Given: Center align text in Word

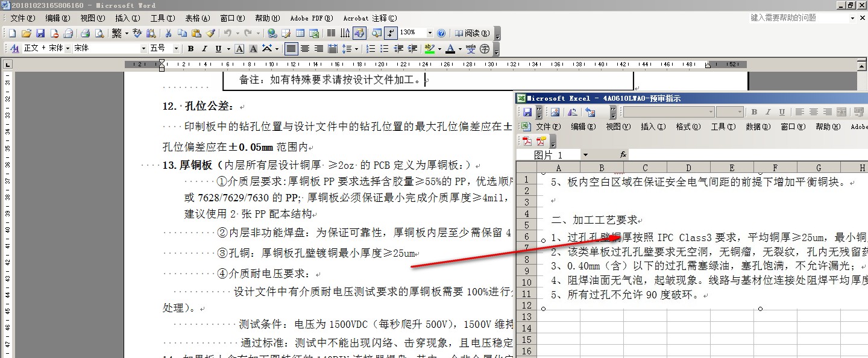Looking at the screenshot, I should 305,48.
